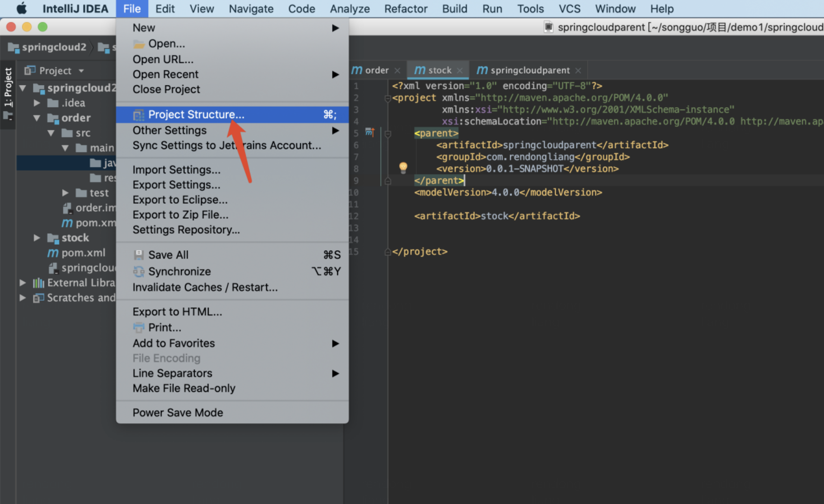Viewport: 824px width, 504px height.
Task: Click the Maven icon on the springcloudparent tab
Action: (x=482, y=70)
